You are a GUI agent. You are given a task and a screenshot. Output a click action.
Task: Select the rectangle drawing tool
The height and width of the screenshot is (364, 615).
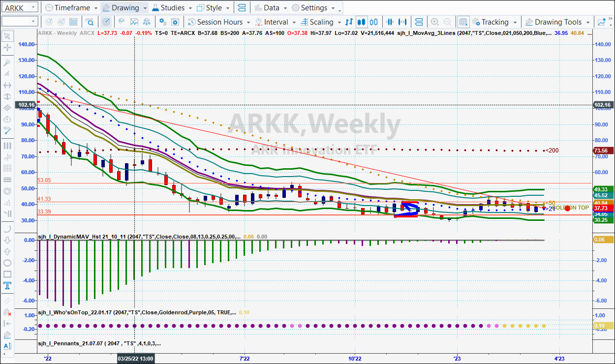7,274
